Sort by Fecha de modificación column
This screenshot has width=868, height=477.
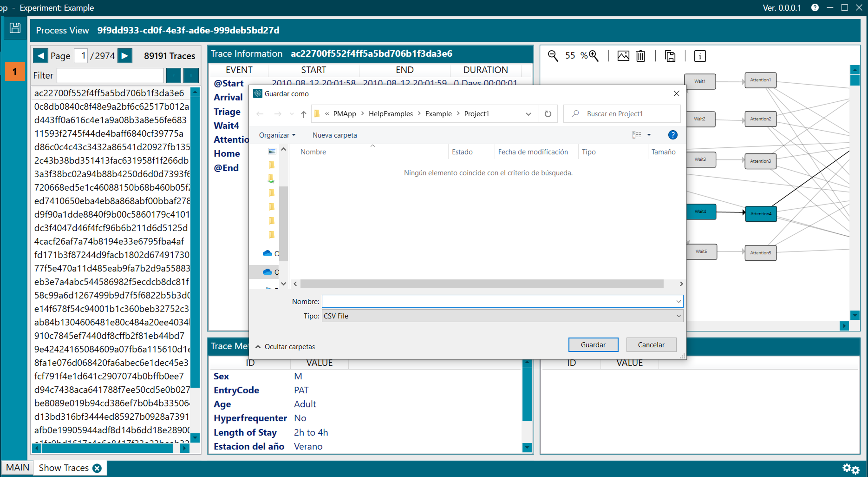[533, 152]
